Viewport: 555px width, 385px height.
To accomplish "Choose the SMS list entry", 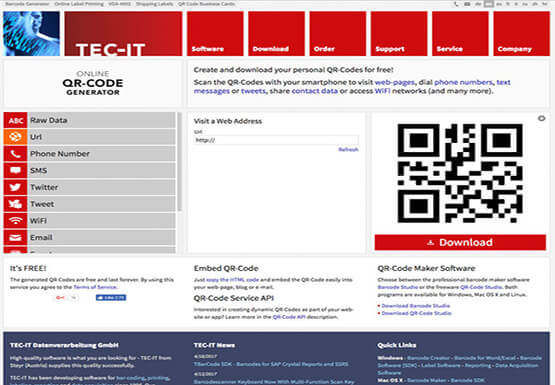I will [x=90, y=170].
